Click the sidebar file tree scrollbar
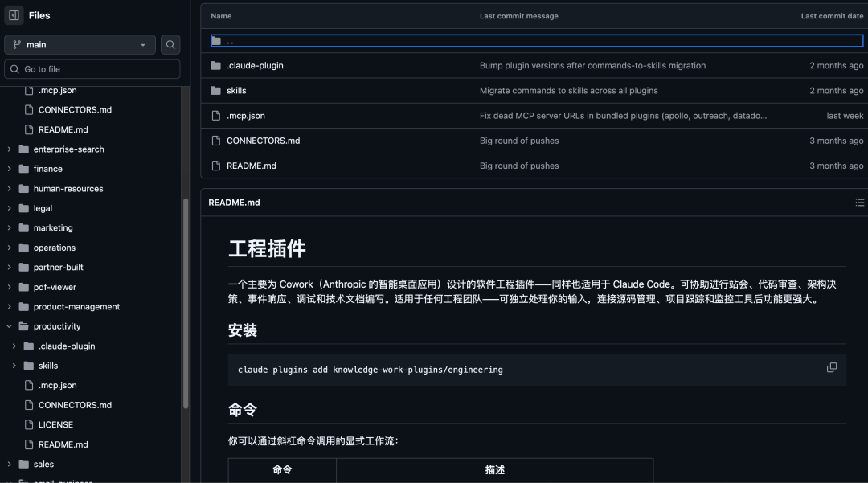The image size is (868, 483). [186, 303]
